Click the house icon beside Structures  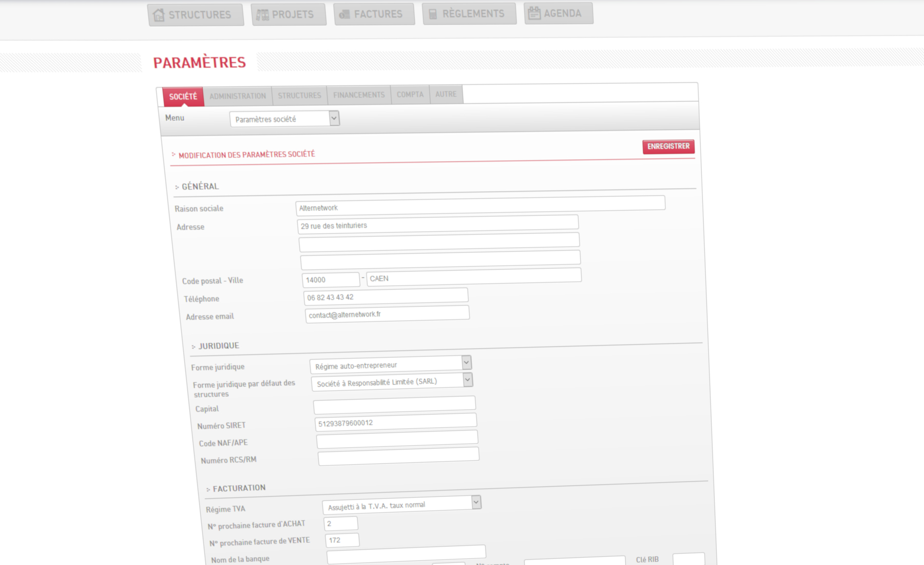[159, 15]
